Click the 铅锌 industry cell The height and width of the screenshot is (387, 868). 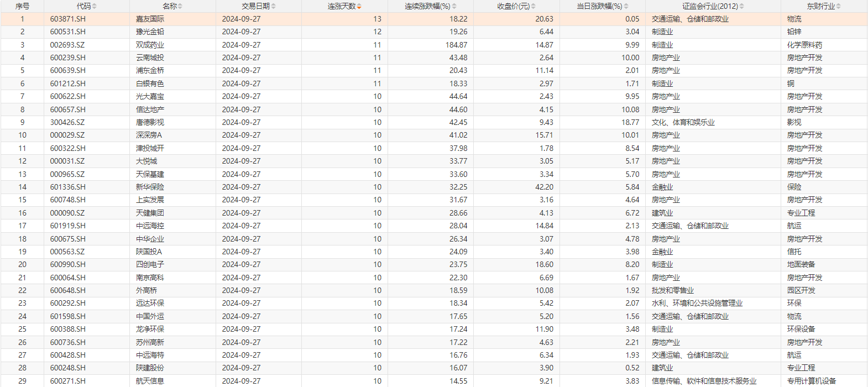pyautogui.click(x=794, y=32)
